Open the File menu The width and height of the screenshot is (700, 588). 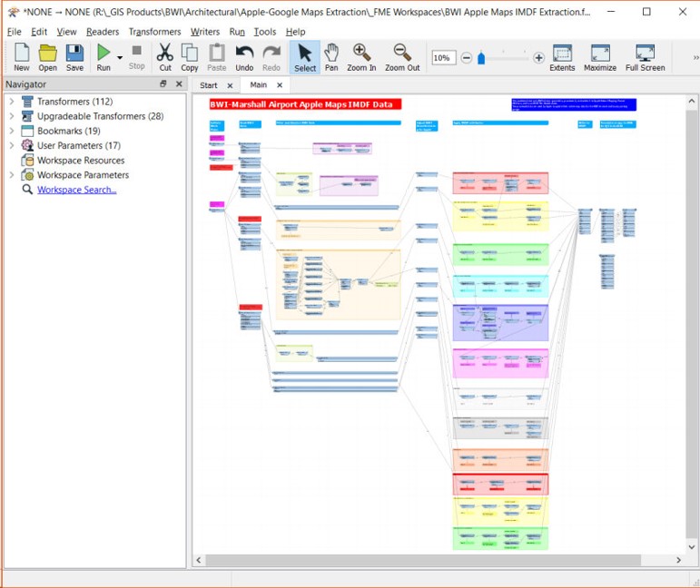14,32
